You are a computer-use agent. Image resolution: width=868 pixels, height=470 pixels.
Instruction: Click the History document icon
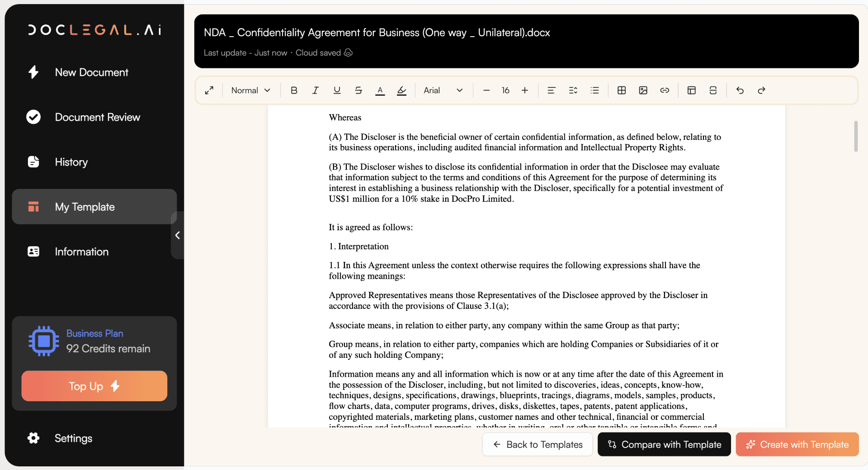click(x=33, y=162)
